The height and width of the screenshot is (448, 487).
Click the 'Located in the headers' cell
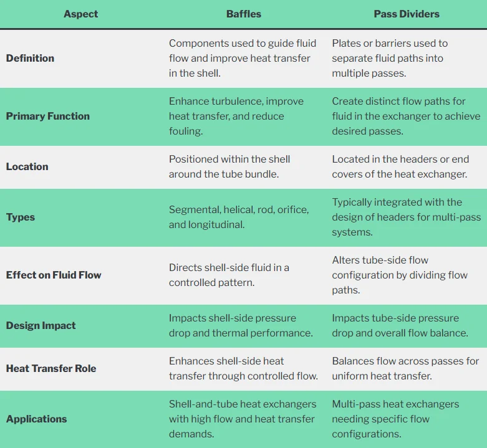click(400, 166)
